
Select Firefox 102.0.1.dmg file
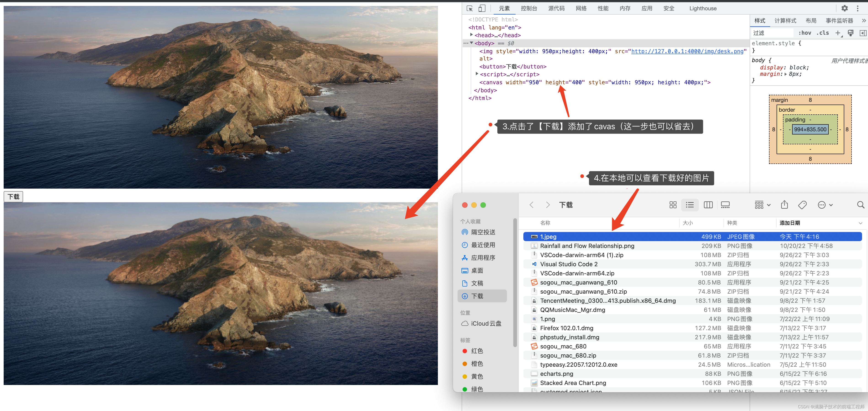pyautogui.click(x=692, y=328)
